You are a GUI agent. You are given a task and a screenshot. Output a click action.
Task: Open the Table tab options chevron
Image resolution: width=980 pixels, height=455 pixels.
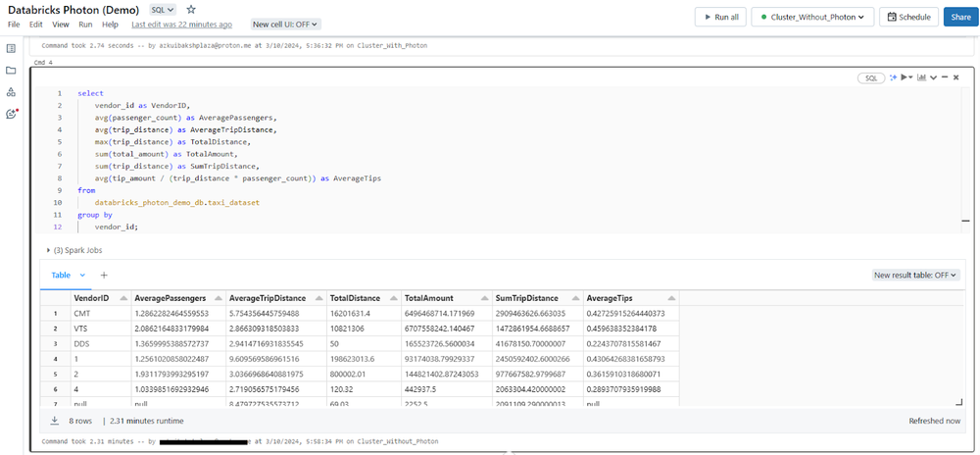click(82, 275)
